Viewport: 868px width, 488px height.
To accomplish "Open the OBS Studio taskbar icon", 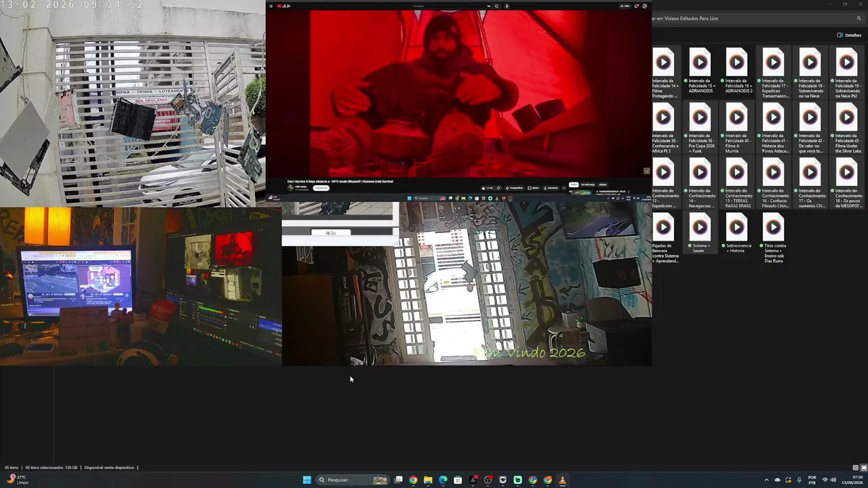I will 488,480.
